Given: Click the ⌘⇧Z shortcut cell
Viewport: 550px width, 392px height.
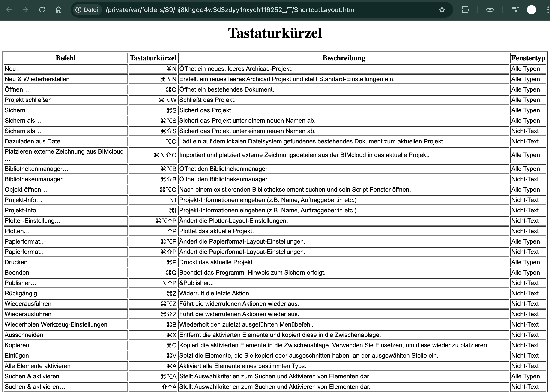Looking at the screenshot, I should click(x=153, y=314).
